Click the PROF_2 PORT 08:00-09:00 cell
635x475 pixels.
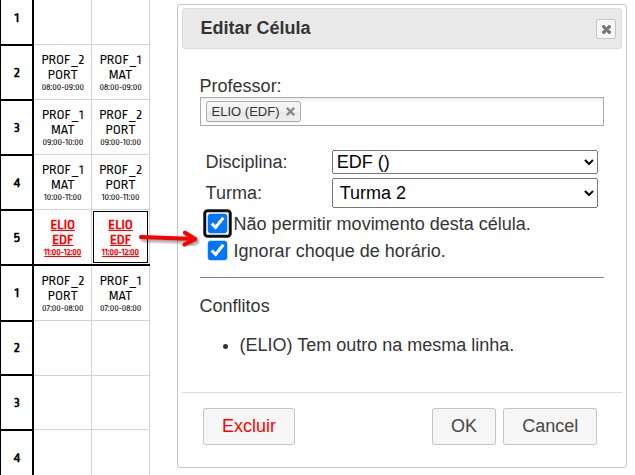point(62,73)
